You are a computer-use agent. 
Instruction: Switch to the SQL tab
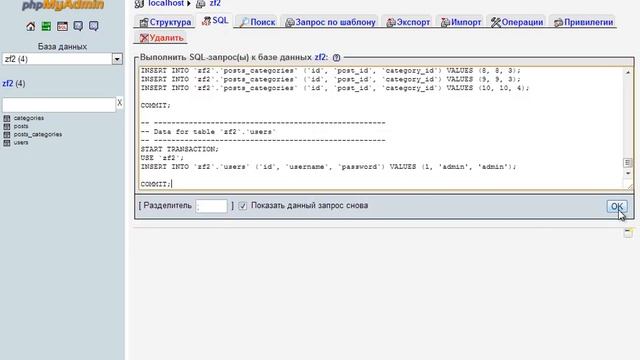(x=215, y=21)
